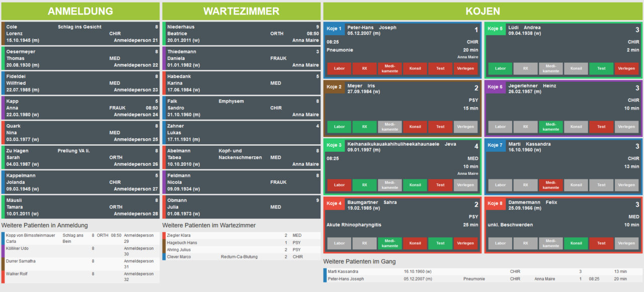Open patient Feldmann Nicola card
The width and height of the screenshot is (644, 292).
(242, 182)
